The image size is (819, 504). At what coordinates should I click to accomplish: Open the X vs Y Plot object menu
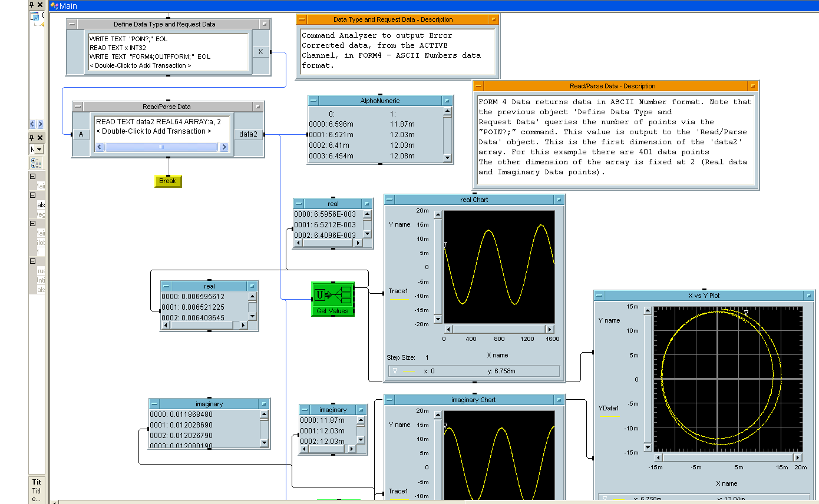click(x=600, y=296)
